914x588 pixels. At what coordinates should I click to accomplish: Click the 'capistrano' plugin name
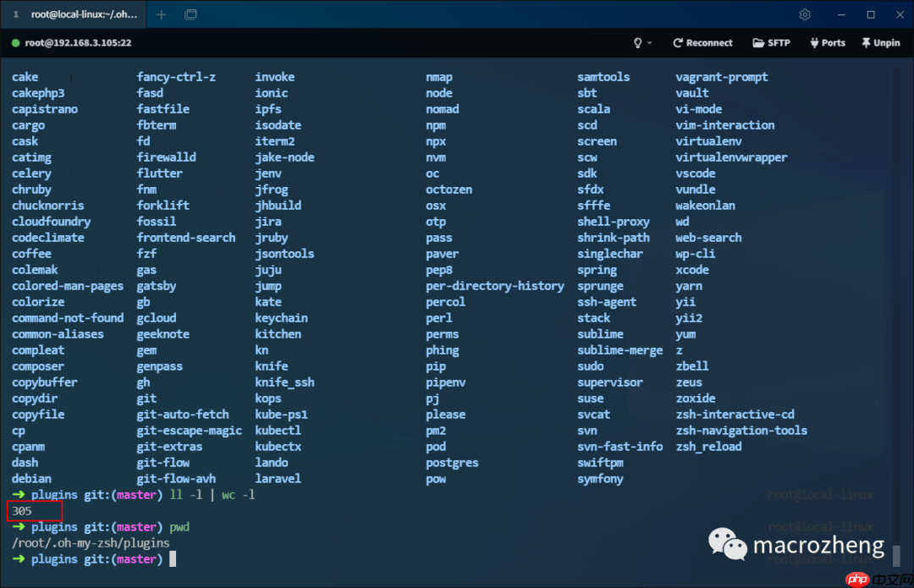tap(45, 109)
